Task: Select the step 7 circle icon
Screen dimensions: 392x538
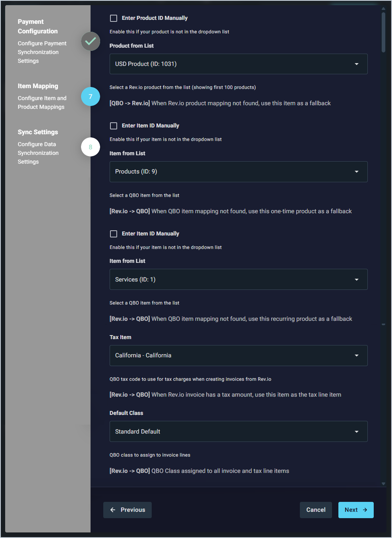Action: [91, 96]
